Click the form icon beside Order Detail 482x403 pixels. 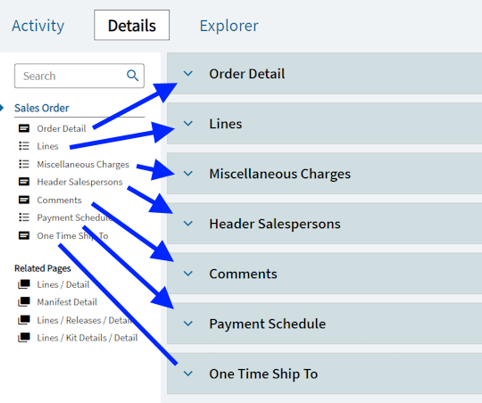[24, 128]
